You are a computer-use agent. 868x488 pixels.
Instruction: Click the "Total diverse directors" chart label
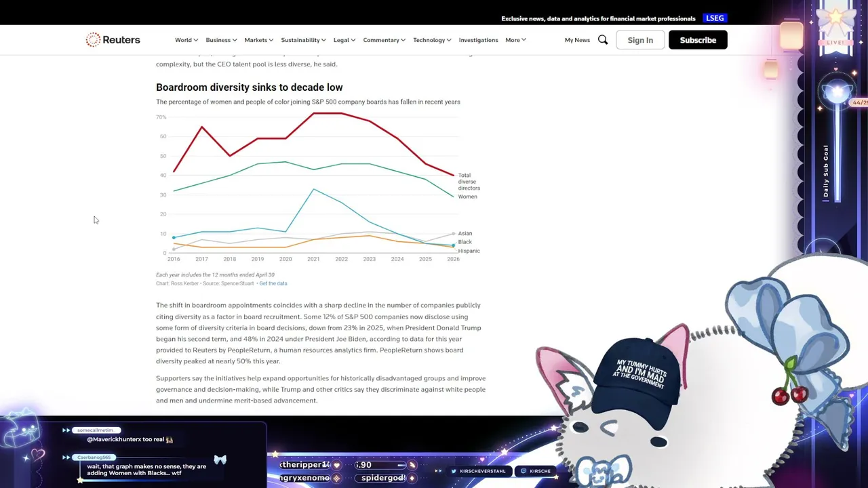point(469,182)
